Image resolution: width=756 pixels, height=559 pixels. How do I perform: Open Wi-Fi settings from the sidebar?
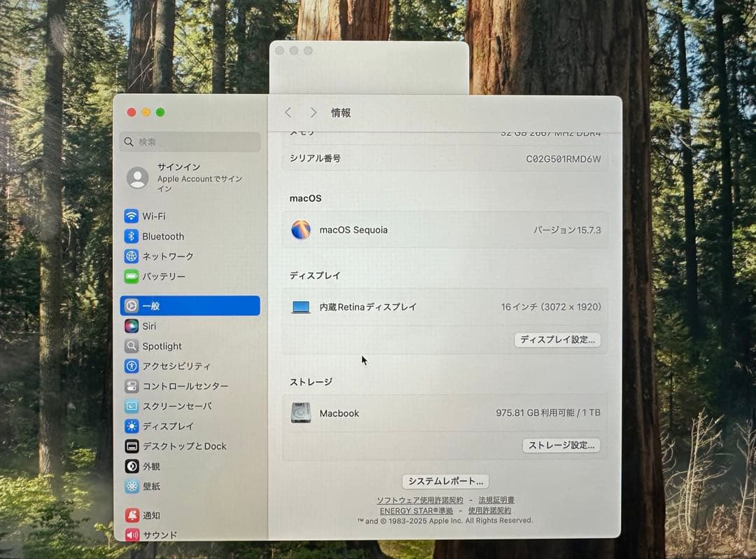[155, 216]
